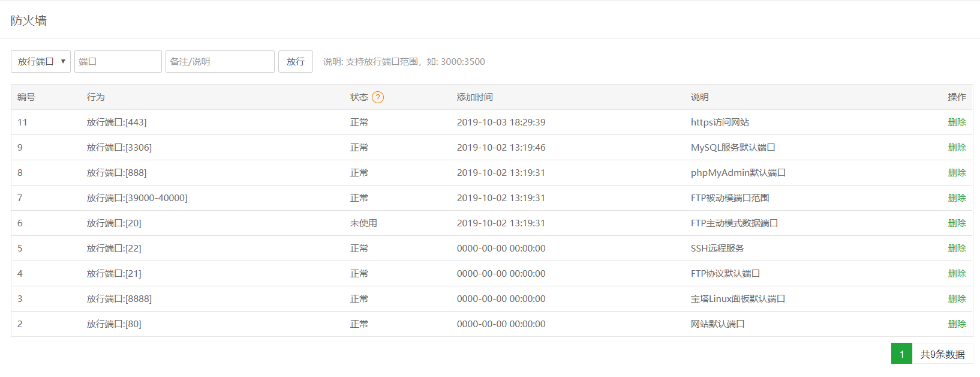Screen dimensions: 980x377
Task: Click the FTP被动模端口范围 description
Action: coord(730,198)
